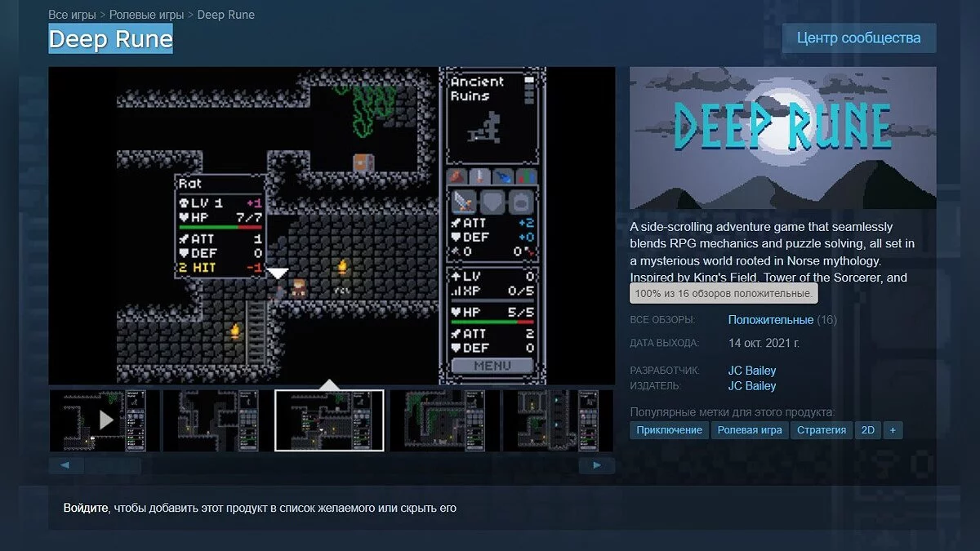Click the Rat enemy info tooltip title
The width and height of the screenshot is (980, 551).
coord(190,184)
